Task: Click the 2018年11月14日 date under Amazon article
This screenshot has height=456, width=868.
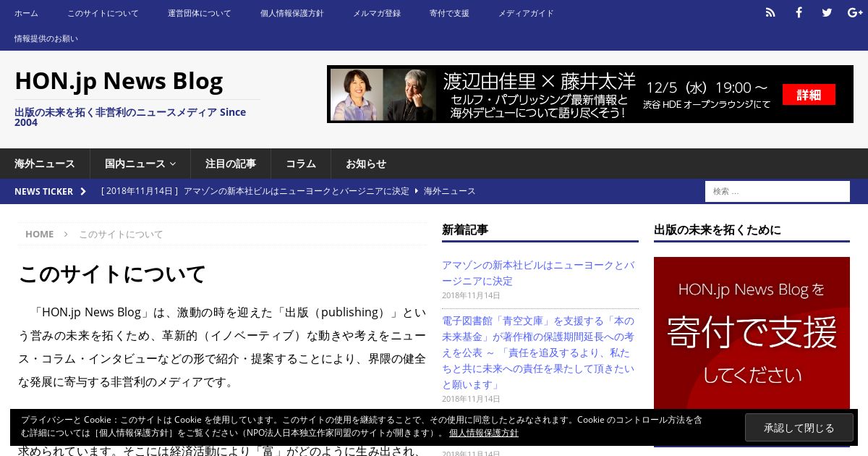Action: coord(471,295)
